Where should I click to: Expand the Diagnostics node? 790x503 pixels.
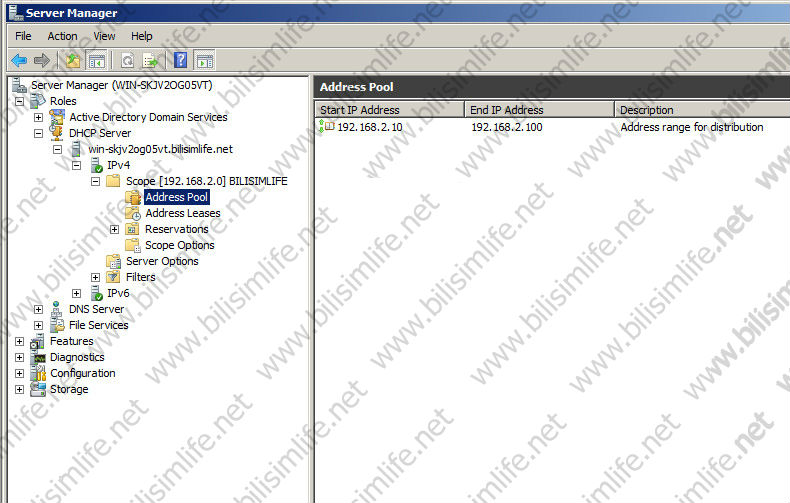pos(19,357)
